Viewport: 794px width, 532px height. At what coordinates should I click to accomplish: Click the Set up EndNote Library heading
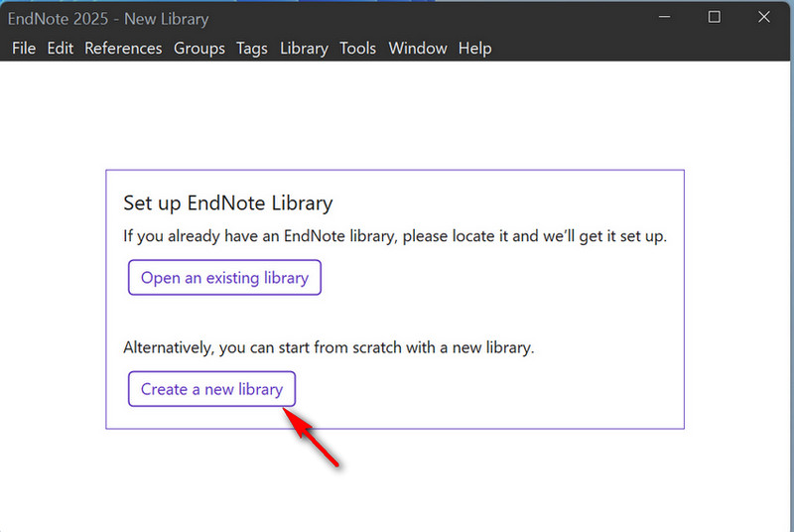[227, 203]
